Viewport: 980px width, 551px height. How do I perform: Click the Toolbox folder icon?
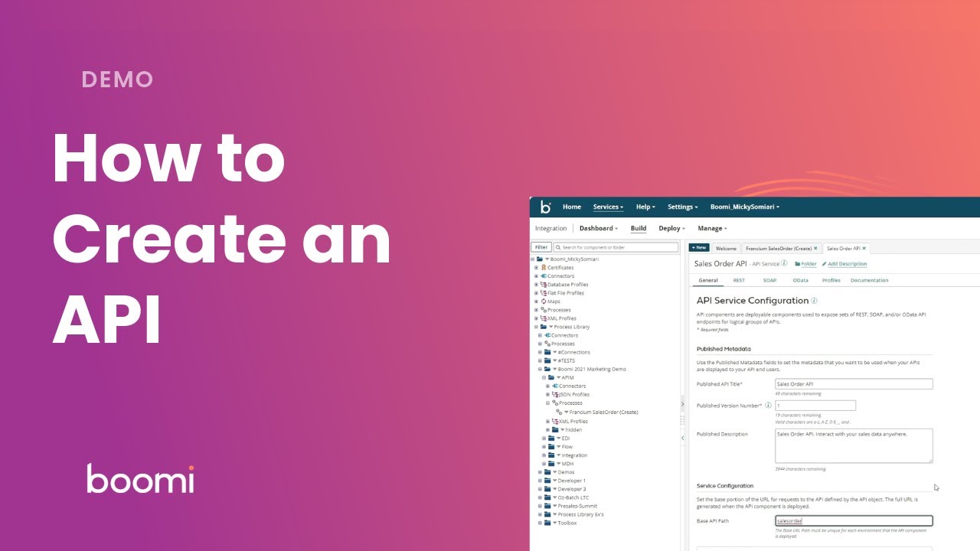pyautogui.click(x=547, y=523)
